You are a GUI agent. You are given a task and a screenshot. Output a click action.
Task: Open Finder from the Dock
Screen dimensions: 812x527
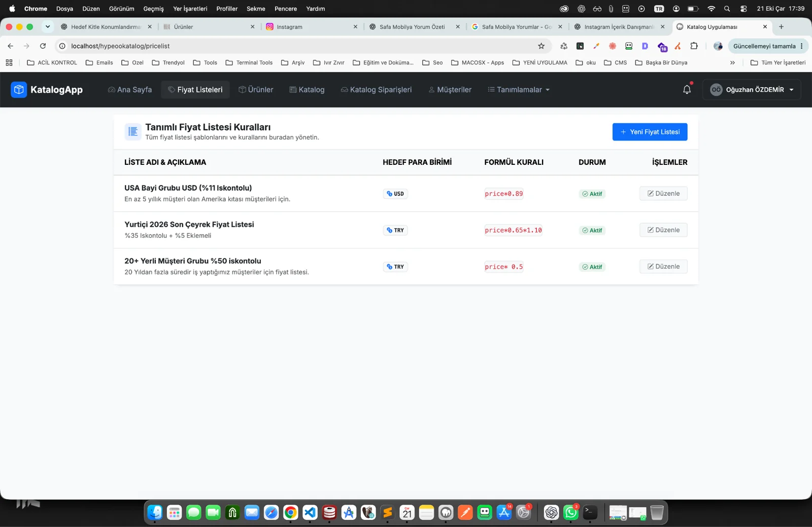click(x=155, y=513)
